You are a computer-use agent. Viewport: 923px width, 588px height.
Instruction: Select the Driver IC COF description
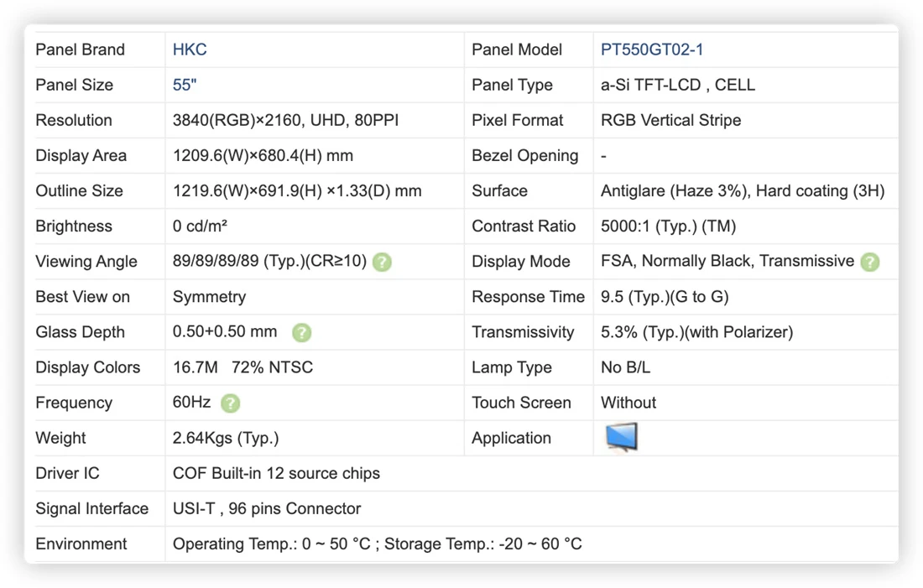(276, 473)
